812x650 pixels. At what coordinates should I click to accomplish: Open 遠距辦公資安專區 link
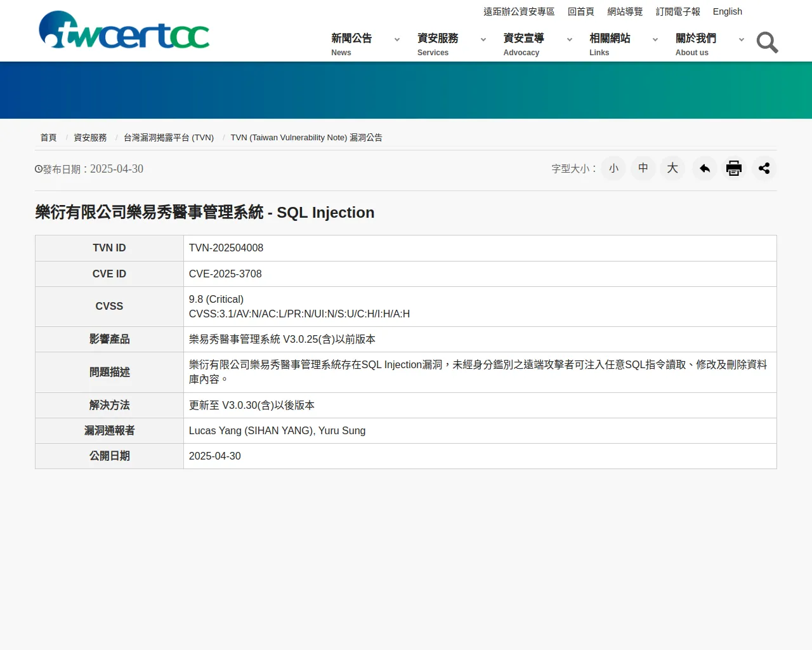pos(519,11)
